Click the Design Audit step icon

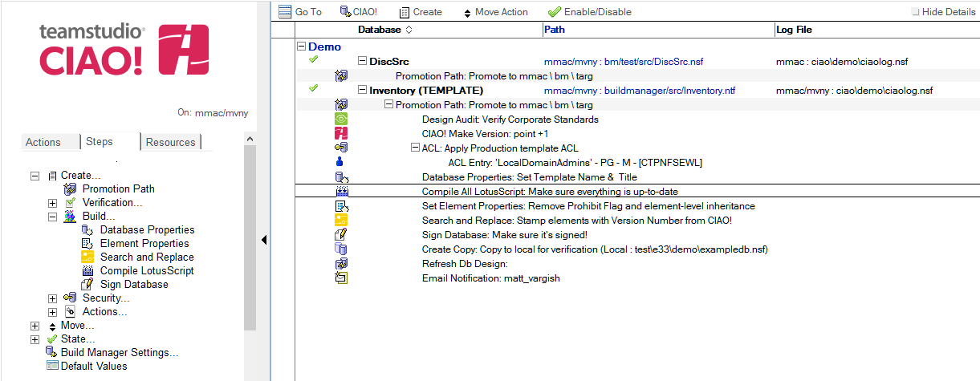tap(341, 119)
